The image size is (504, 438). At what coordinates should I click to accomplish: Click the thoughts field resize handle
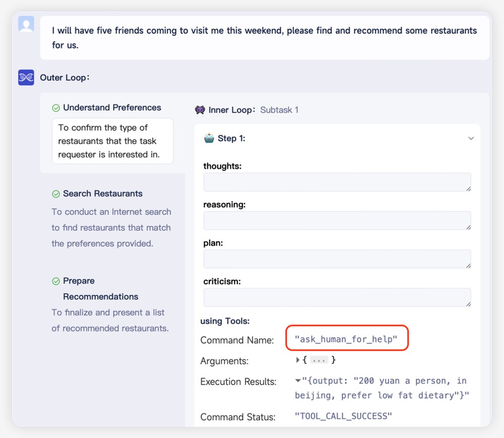(469, 189)
